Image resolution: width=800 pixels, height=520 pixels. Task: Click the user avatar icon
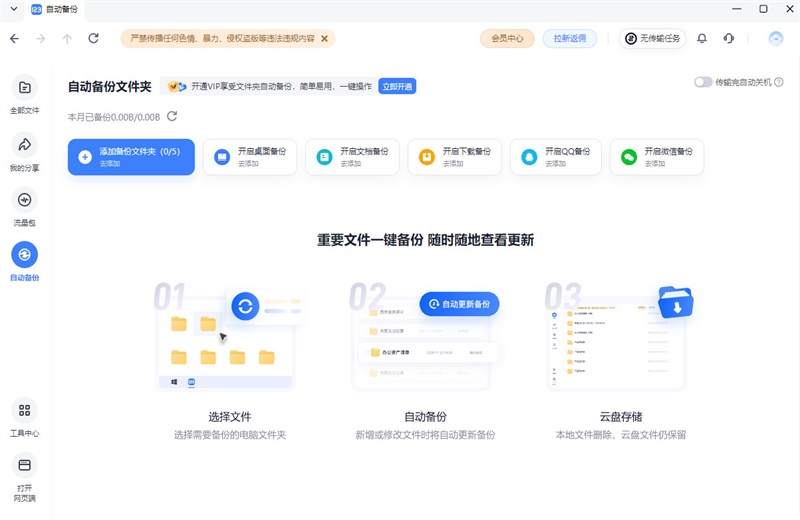pos(776,38)
